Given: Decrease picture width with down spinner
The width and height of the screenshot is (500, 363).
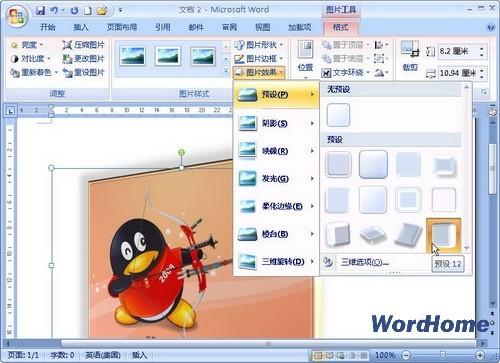Looking at the screenshot, I should [x=482, y=77].
